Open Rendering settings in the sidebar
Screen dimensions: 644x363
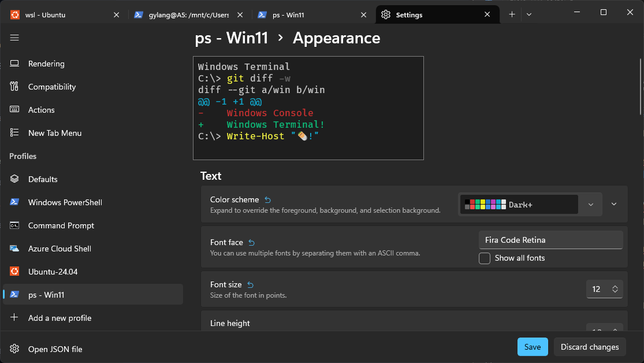[x=46, y=64]
